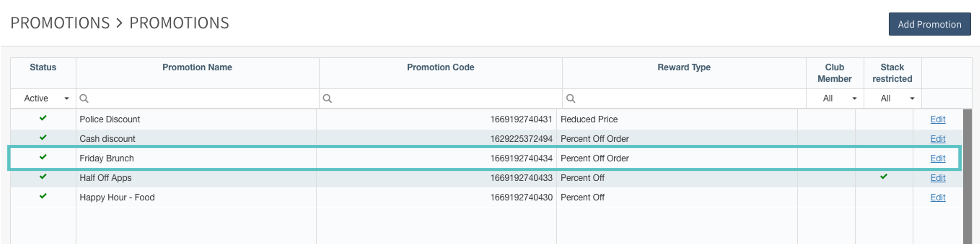Edit the Friday Brunch promotion
Image resolution: width=980 pixels, height=244 pixels.
click(937, 158)
